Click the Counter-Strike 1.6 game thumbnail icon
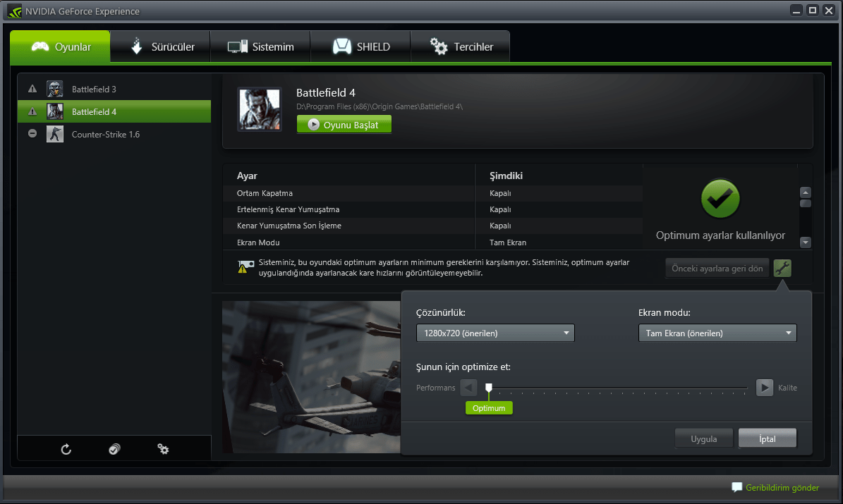Screen dimensions: 843x504 click(x=55, y=134)
